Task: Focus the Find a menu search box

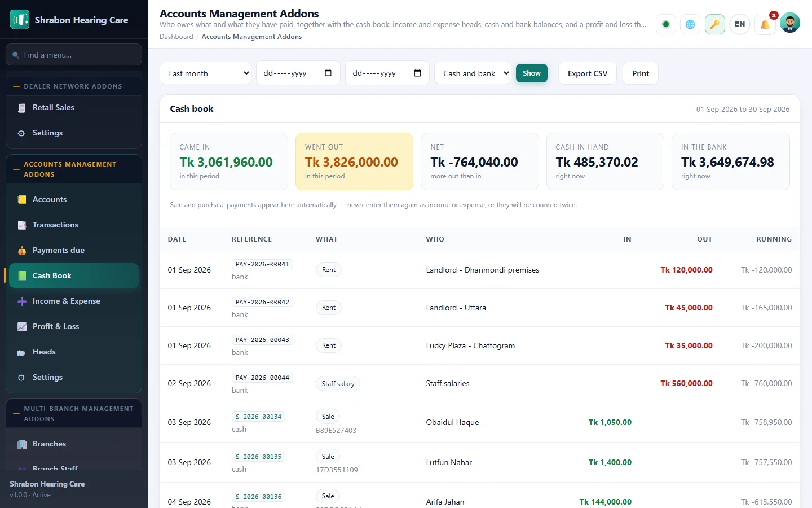Action: click(x=74, y=55)
